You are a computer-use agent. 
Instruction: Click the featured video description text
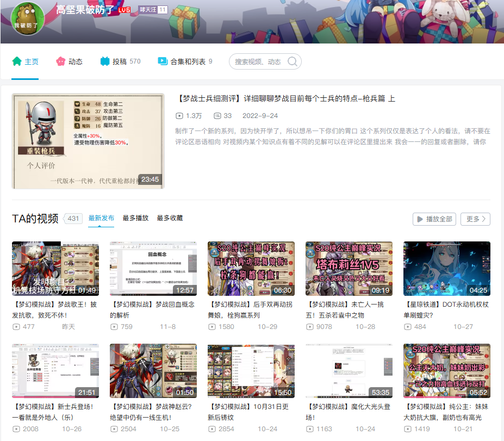pos(333,136)
